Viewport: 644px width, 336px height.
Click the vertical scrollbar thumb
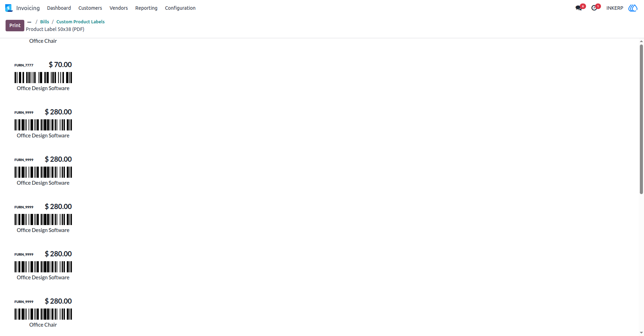641,119
